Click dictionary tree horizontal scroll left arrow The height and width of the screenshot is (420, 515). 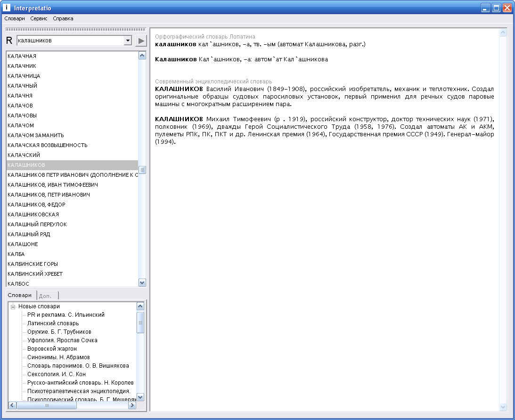[x=12, y=405]
